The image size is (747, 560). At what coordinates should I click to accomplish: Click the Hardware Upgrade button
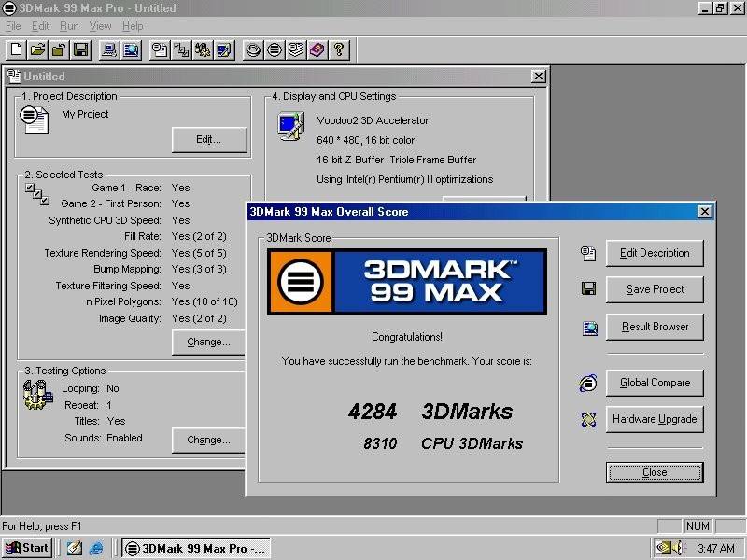tap(654, 419)
